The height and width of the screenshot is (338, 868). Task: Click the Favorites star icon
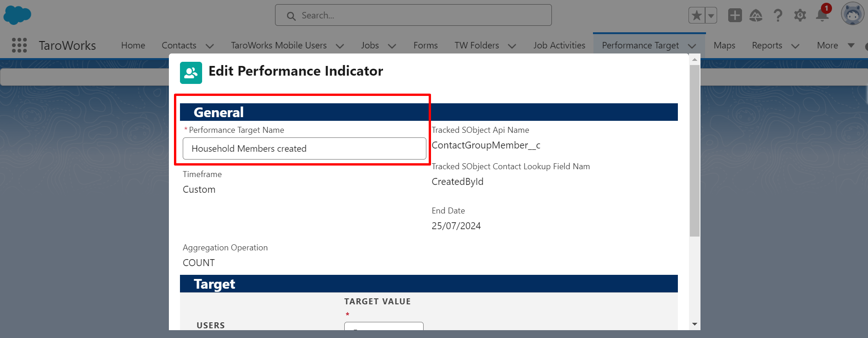coord(696,16)
